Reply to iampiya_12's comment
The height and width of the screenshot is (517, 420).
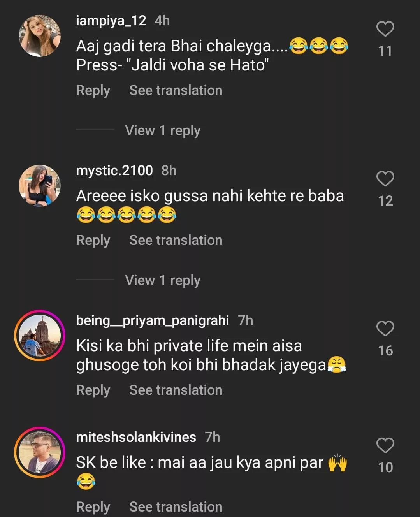[x=93, y=90]
